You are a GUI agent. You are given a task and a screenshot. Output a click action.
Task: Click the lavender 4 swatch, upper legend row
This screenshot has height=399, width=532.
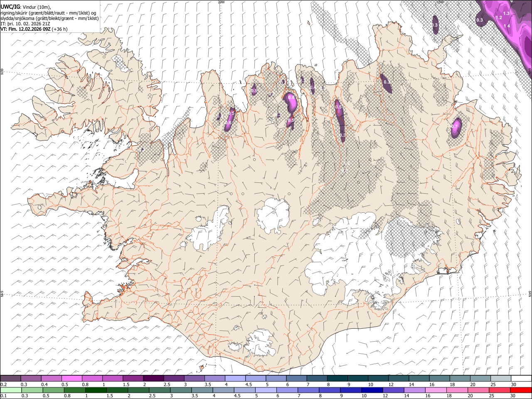[235, 379]
